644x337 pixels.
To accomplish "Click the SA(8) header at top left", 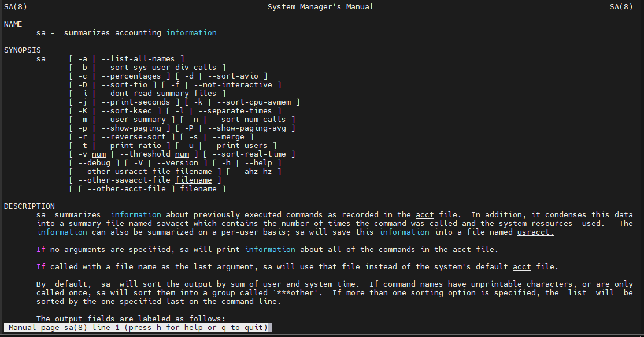I will [x=15, y=7].
